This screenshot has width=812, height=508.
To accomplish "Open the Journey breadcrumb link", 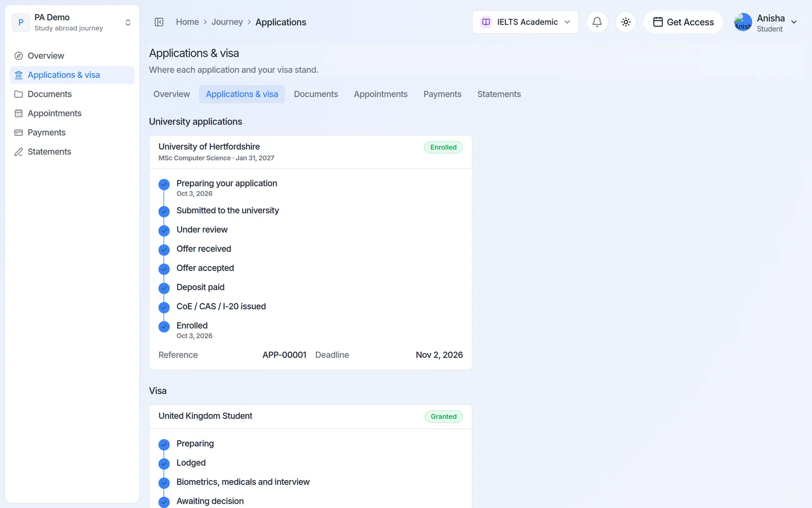I will [227, 22].
